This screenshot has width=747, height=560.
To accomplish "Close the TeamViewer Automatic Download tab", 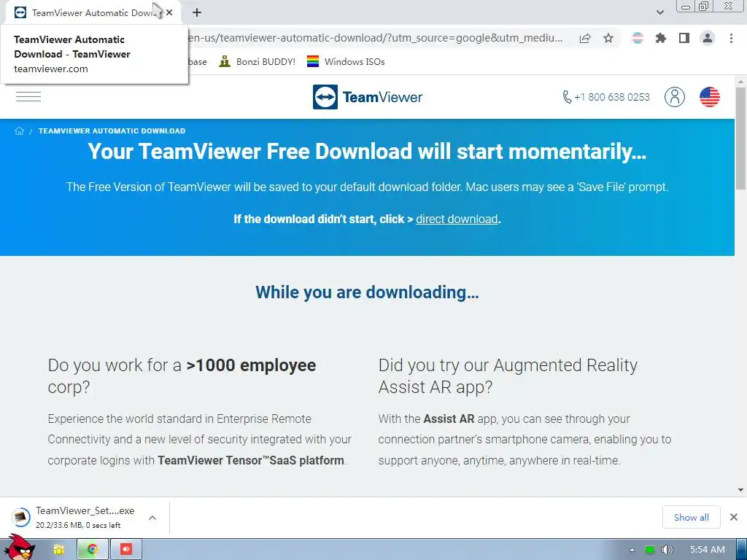I will click(x=169, y=12).
